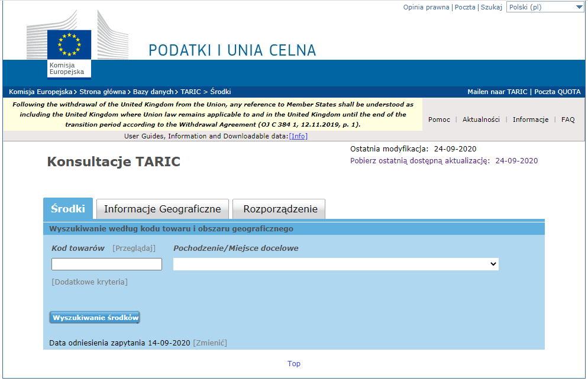Open the language selector dropdown

tap(545, 7)
